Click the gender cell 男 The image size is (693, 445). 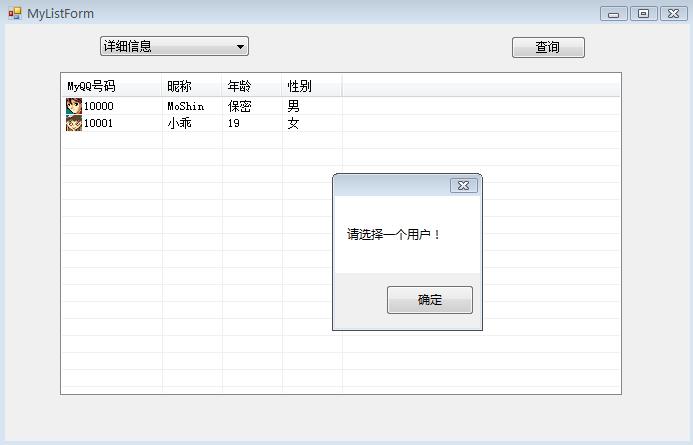pyautogui.click(x=293, y=106)
